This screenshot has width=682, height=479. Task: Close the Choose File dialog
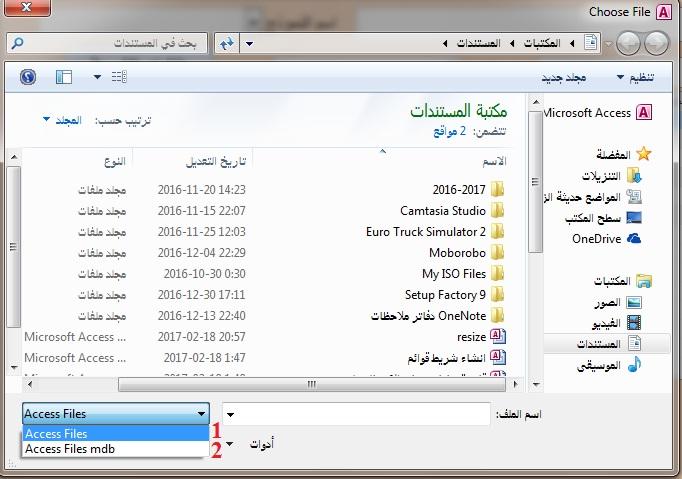(27, 7)
